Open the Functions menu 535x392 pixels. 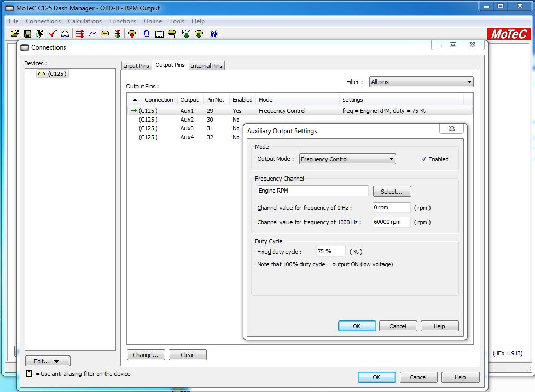pyautogui.click(x=123, y=21)
